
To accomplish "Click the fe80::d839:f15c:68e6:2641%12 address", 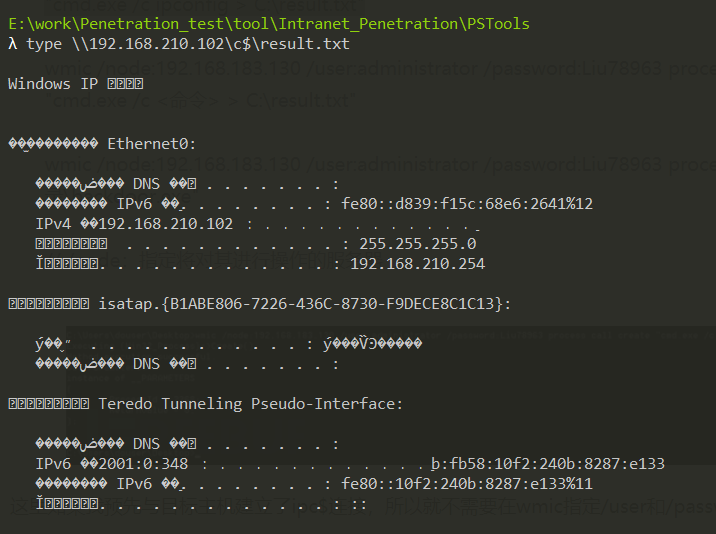I will [467, 204].
